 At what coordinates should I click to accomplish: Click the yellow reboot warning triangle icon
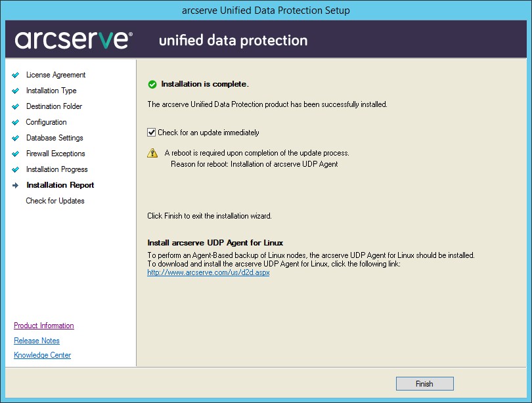point(152,153)
